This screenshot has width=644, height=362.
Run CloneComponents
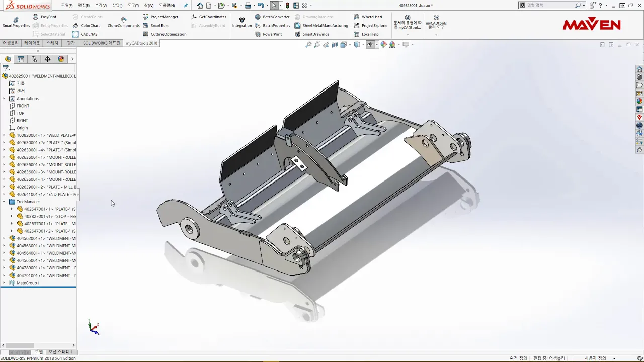(x=124, y=22)
